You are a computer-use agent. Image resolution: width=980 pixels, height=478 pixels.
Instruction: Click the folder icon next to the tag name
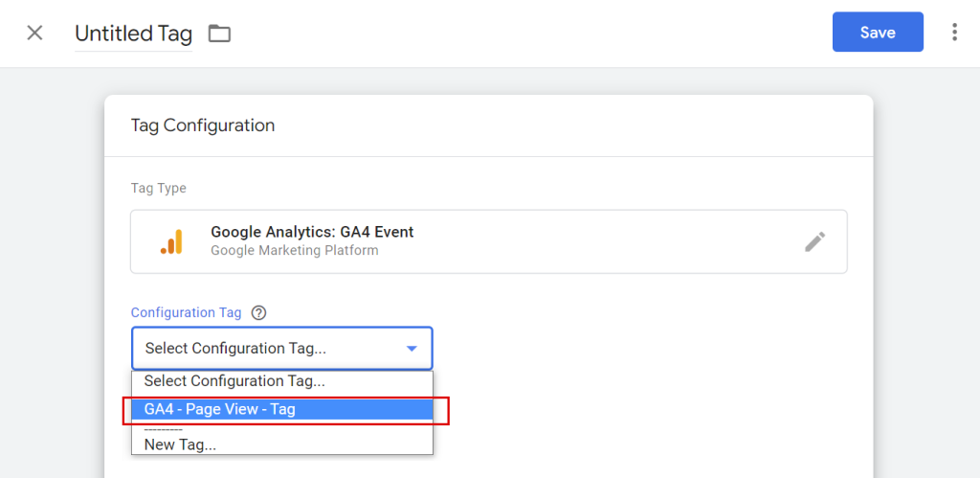click(220, 34)
